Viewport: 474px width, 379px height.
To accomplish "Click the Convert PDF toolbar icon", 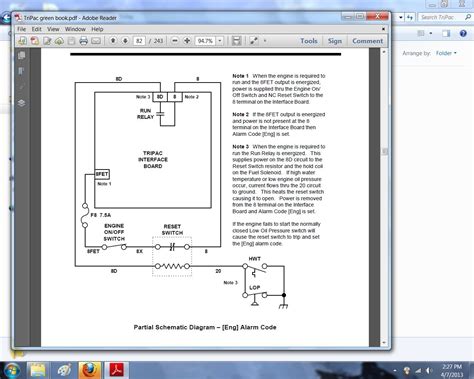I will tap(35, 41).
